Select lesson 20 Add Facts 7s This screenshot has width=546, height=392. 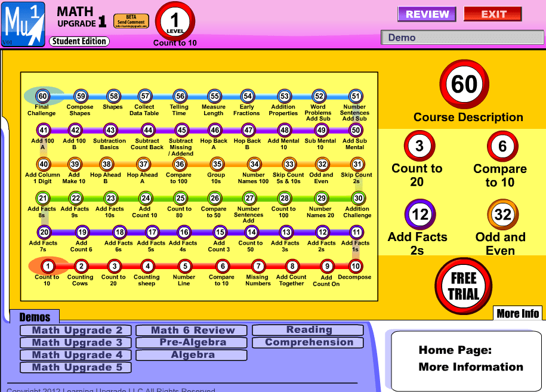pyautogui.click(x=44, y=232)
